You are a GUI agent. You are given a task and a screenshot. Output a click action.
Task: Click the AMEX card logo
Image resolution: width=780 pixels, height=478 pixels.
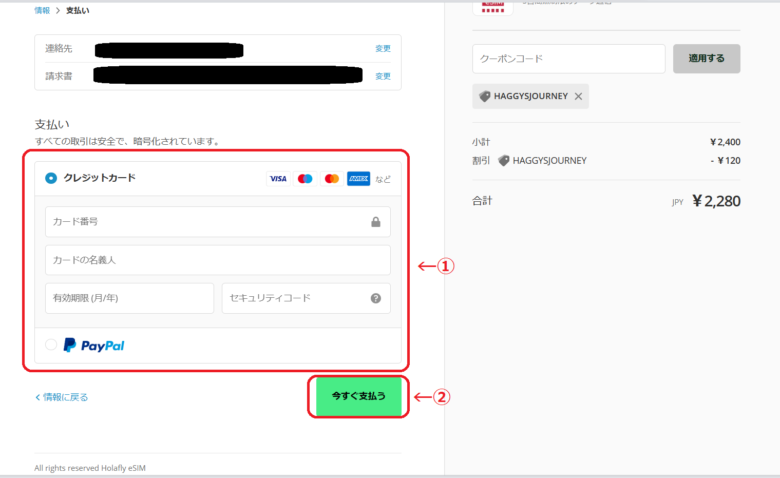point(358,179)
